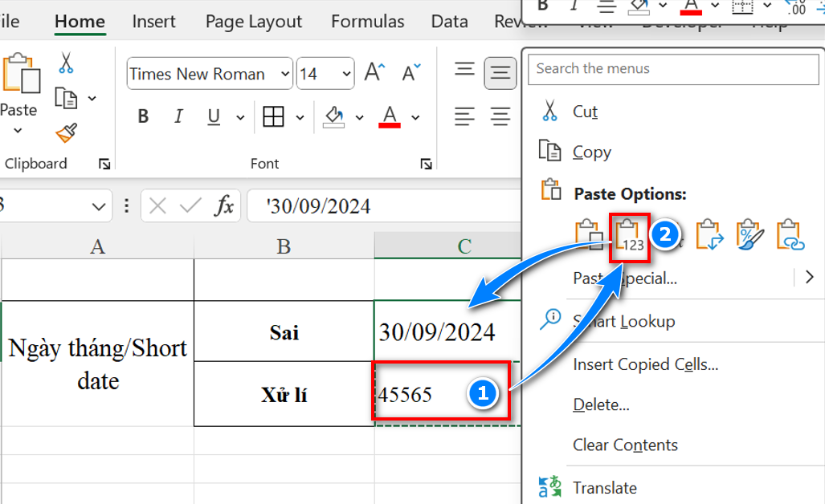Toggle Underline formatting in ribbon
829x504 pixels.
214,117
